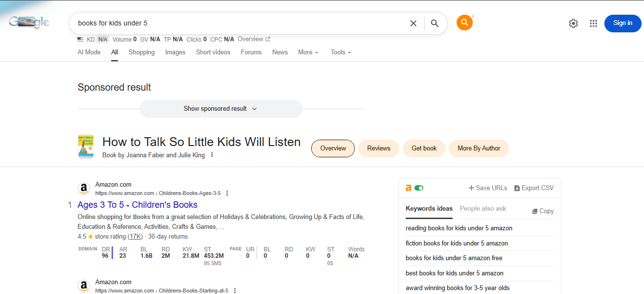
Task: Click the Export CSV icon in keywords panel
Action: [x=517, y=188]
